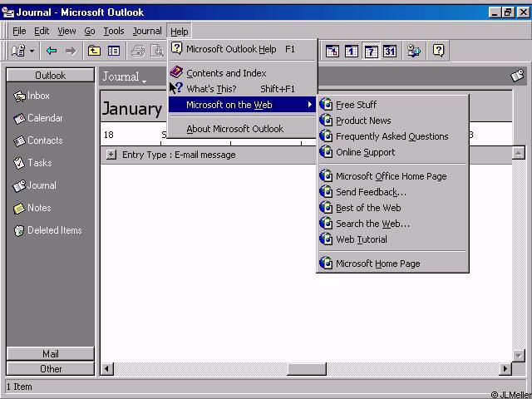Open Contacts shortcut in Outlook bar

pos(38,140)
